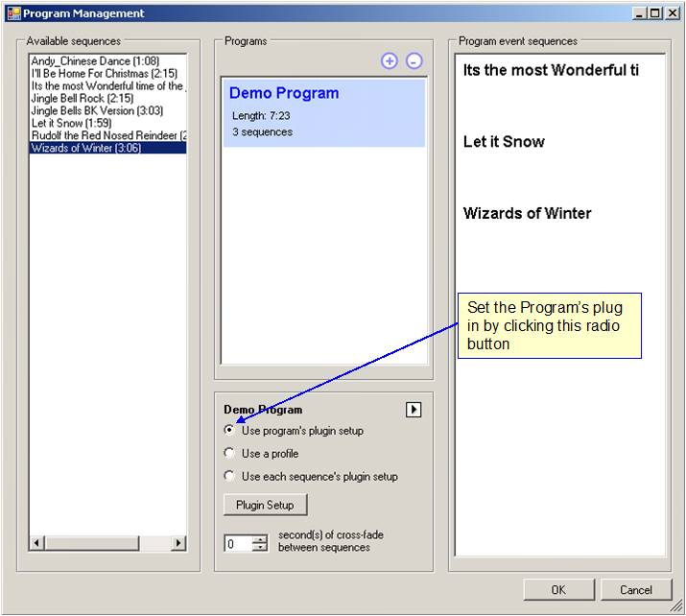This screenshot has height=616, width=686.
Task: Select I'll Be Home For Christmas (2:15)
Action: tap(107, 73)
